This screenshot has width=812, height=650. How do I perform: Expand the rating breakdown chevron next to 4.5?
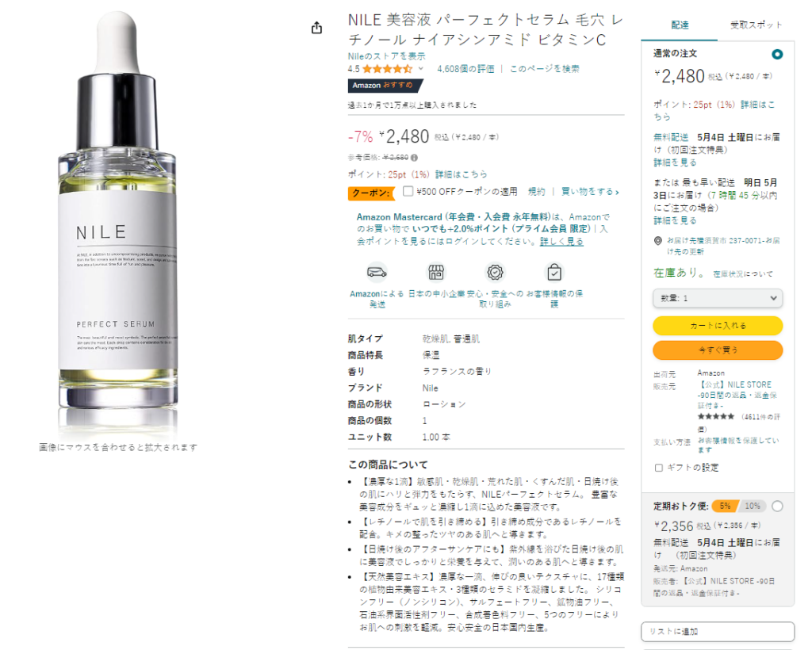(x=421, y=68)
